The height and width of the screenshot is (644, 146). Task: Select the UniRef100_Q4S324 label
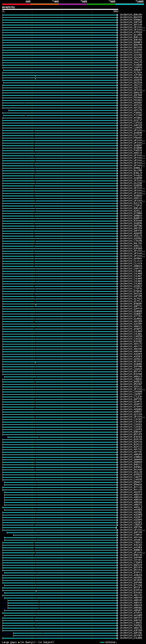coord(131,294)
